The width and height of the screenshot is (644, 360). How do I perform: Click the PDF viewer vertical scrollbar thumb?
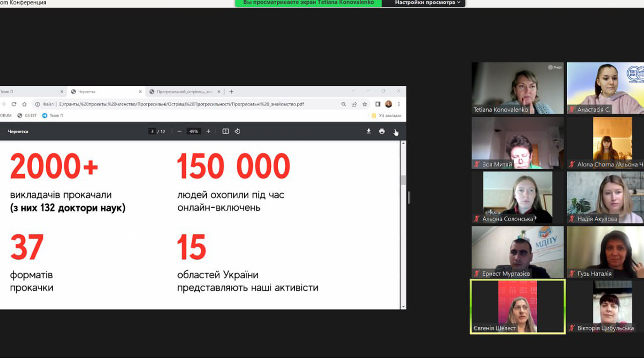coord(403,180)
